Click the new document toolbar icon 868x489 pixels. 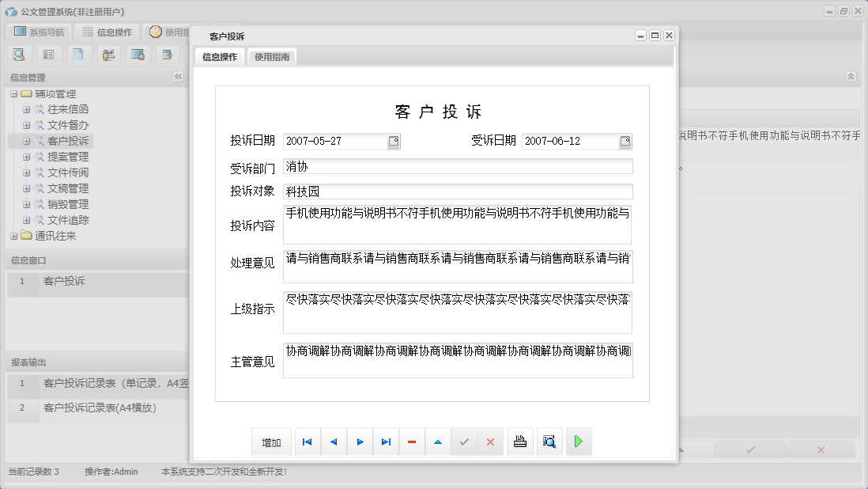coord(77,54)
